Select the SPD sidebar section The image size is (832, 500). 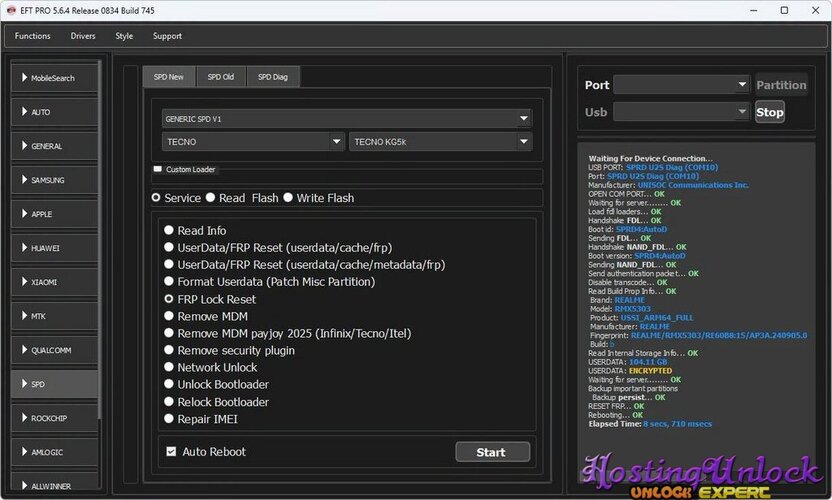coord(54,384)
